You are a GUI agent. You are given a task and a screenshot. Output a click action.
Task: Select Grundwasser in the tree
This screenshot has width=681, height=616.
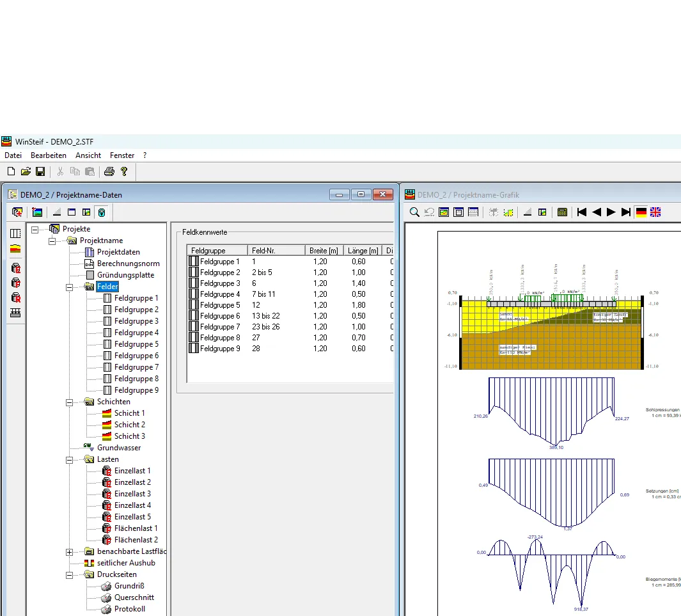pyautogui.click(x=119, y=447)
